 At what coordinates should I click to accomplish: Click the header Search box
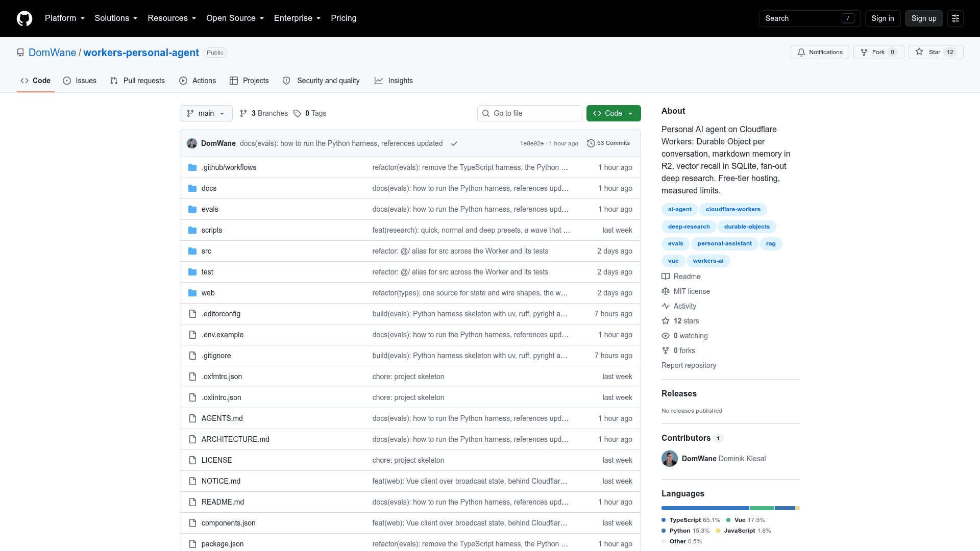tap(810, 18)
